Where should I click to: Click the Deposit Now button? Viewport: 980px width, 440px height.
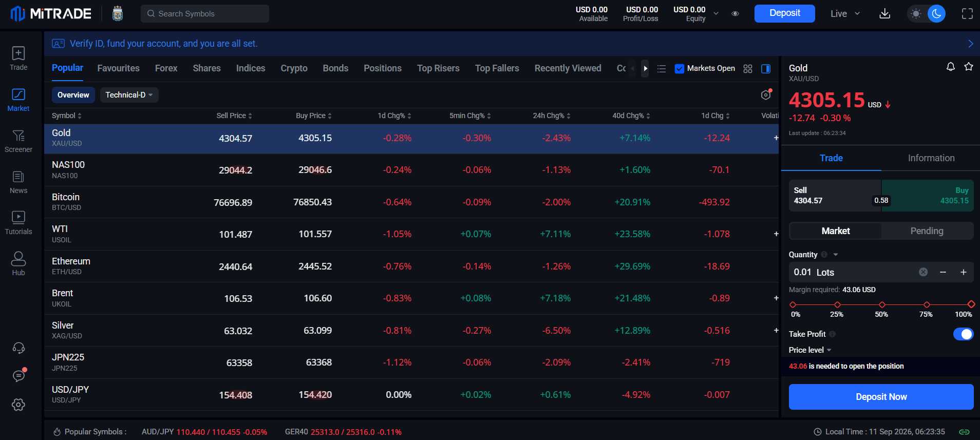tap(881, 397)
